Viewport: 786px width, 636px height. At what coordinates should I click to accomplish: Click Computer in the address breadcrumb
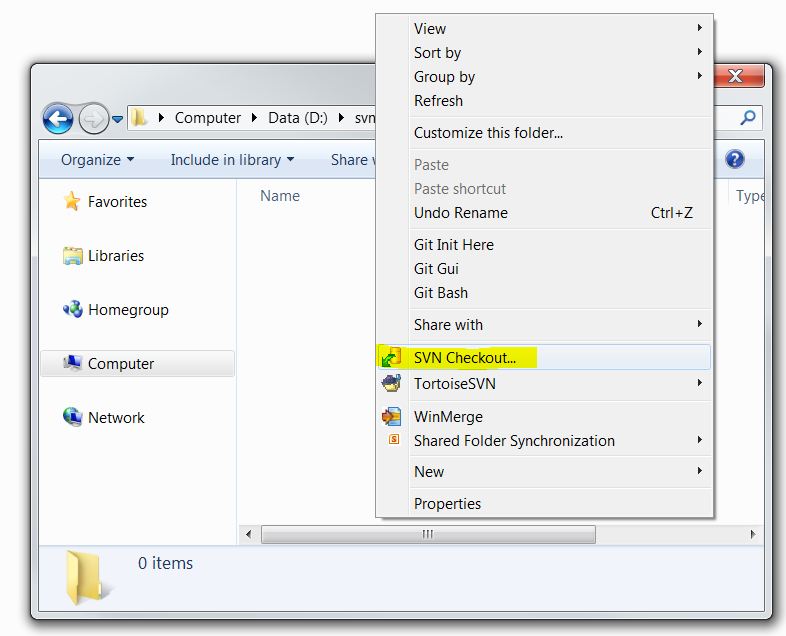208,118
